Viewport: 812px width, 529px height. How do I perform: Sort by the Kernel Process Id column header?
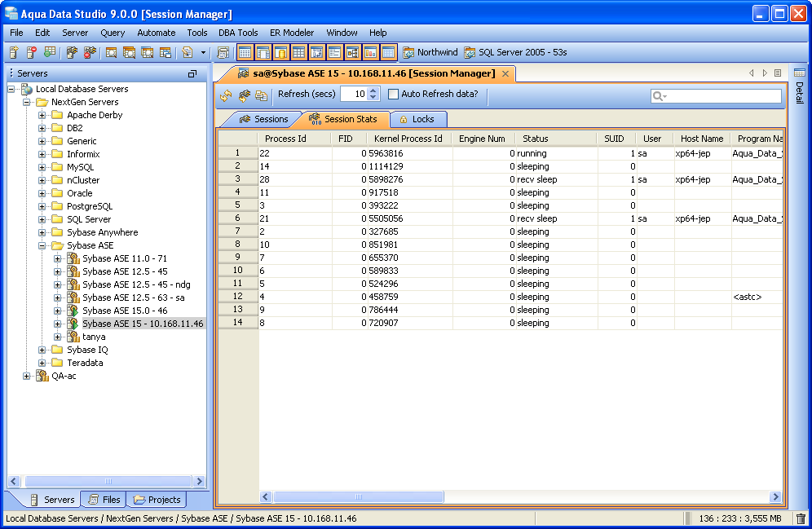click(x=409, y=139)
